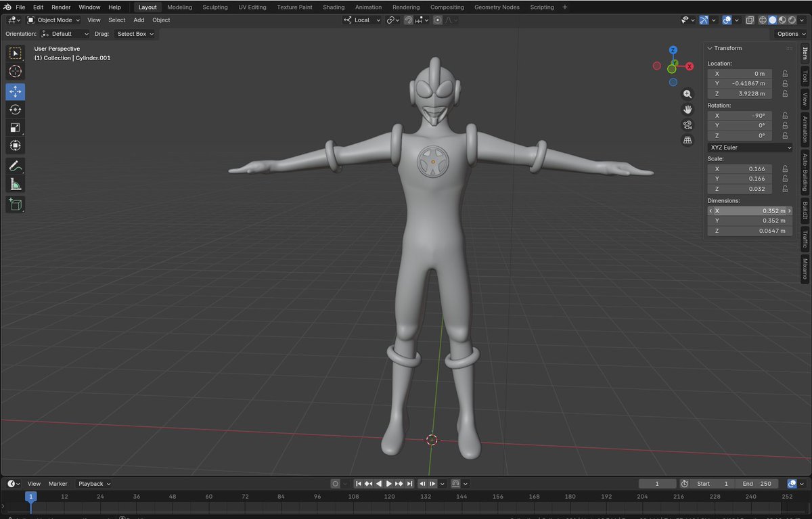Open the pivot point dropdown
Screen dimensions: 812x519
click(x=393, y=20)
